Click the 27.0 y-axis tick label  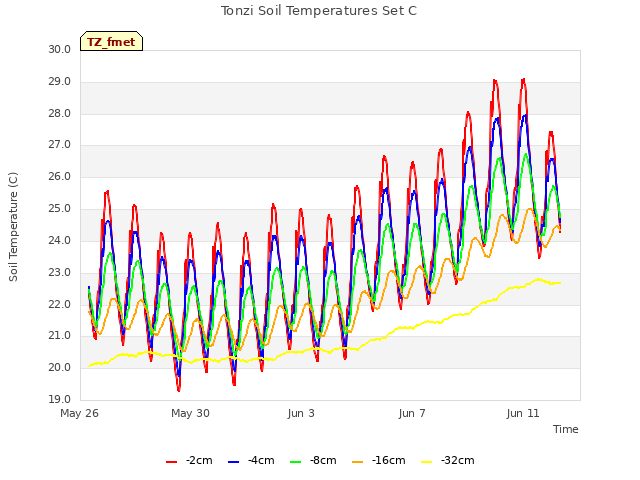click(x=60, y=144)
